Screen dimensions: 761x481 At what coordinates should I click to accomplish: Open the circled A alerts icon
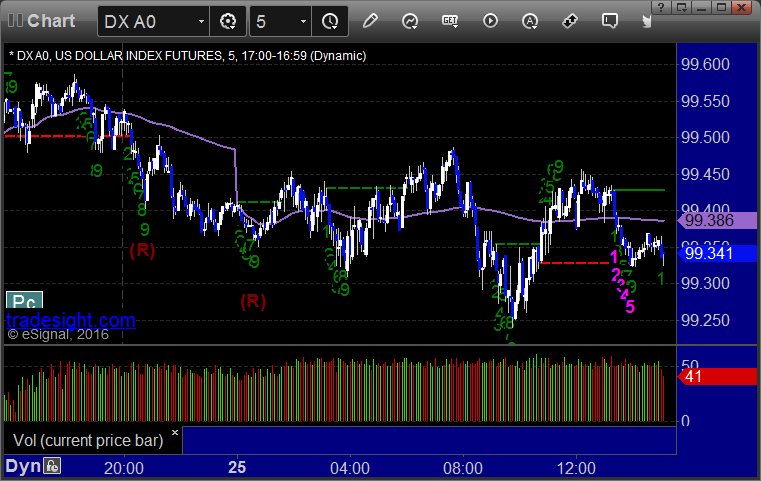[x=529, y=21]
